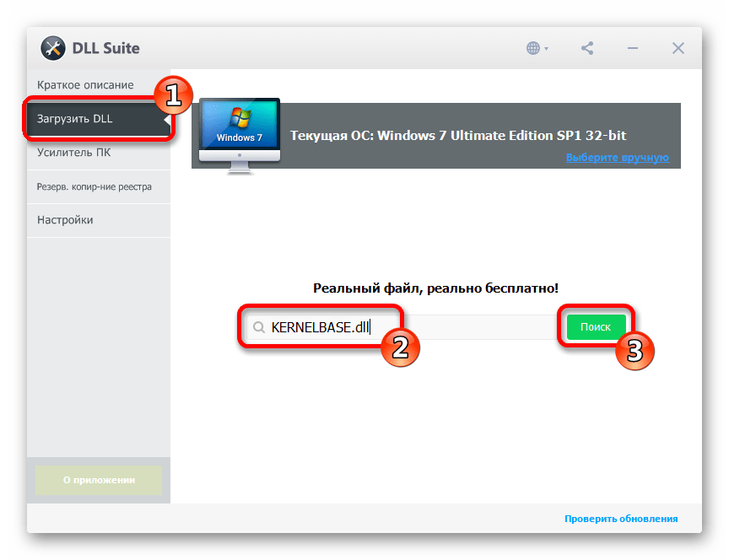The height and width of the screenshot is (560, 729).
Task: Click the Проверить обновления link
Action: pos(621,519)
